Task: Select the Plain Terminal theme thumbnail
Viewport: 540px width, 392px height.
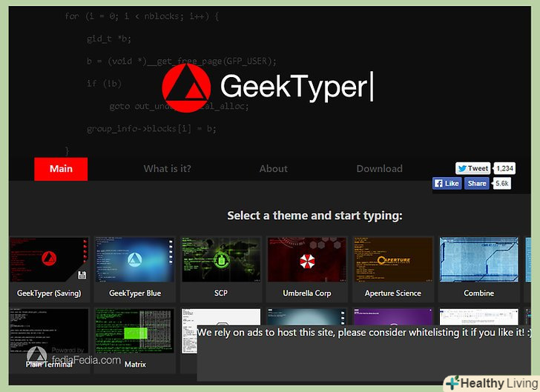Action: [49, 330]
